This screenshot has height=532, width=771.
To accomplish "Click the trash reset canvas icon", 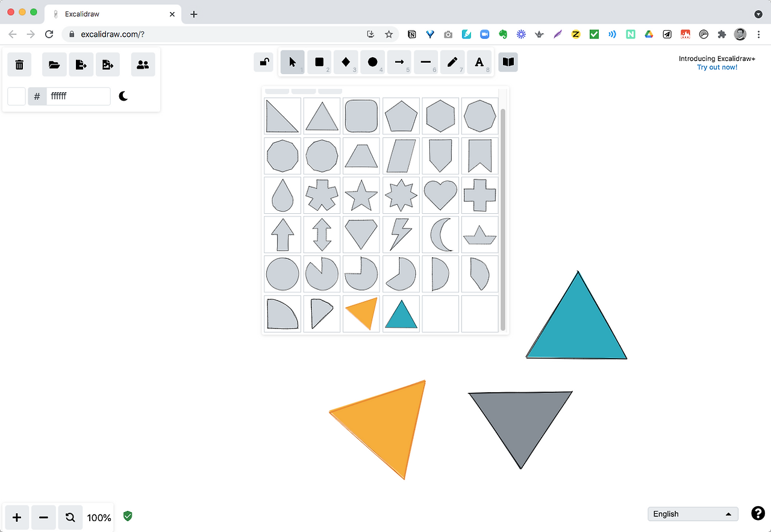I will (19, 64).
